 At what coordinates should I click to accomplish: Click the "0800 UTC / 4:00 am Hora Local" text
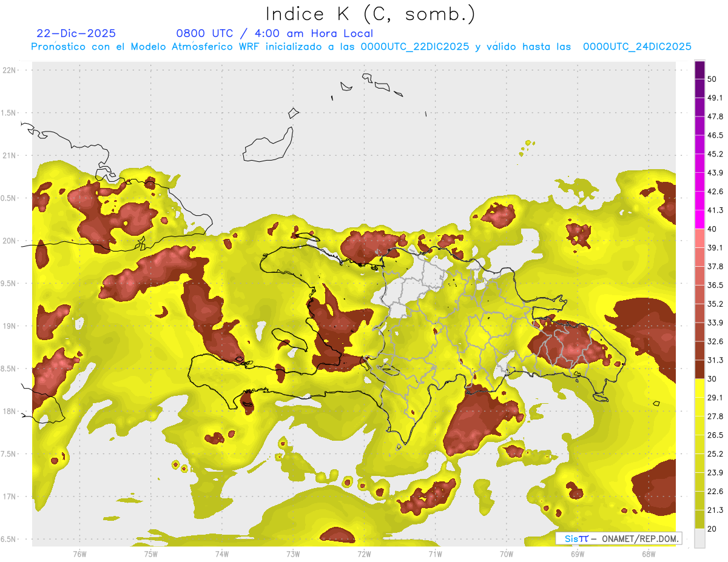274,33
